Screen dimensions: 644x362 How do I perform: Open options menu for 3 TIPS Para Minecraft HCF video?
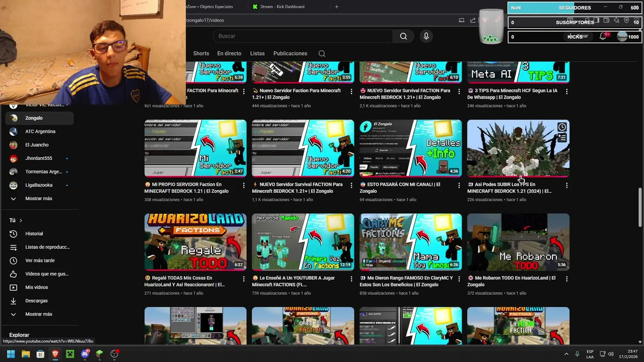coord(567,92)
